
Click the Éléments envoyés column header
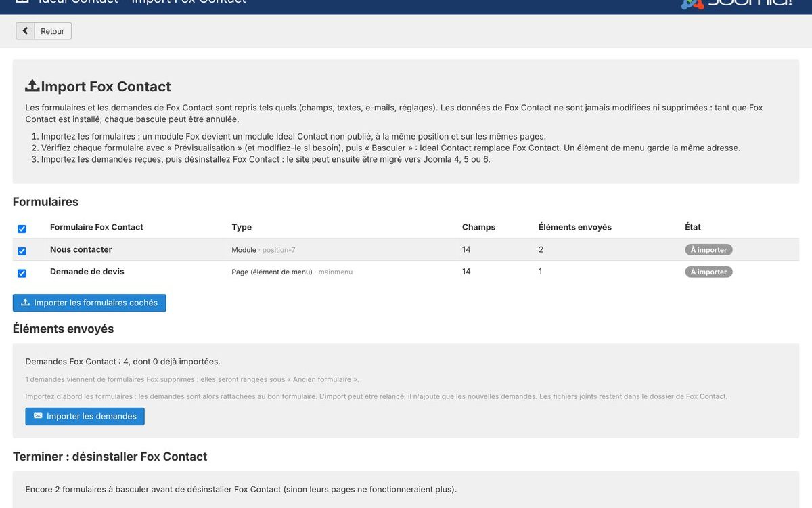(x=575, y=227)
